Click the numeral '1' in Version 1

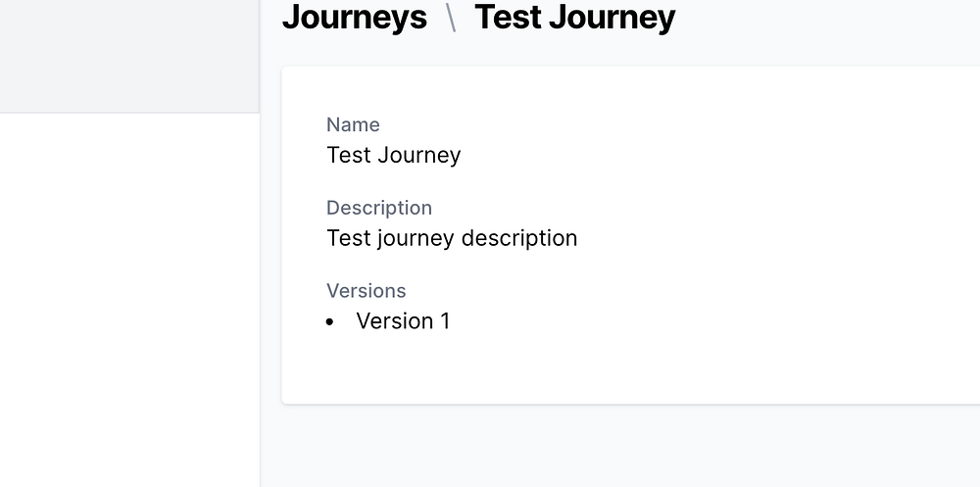[445, 321]
